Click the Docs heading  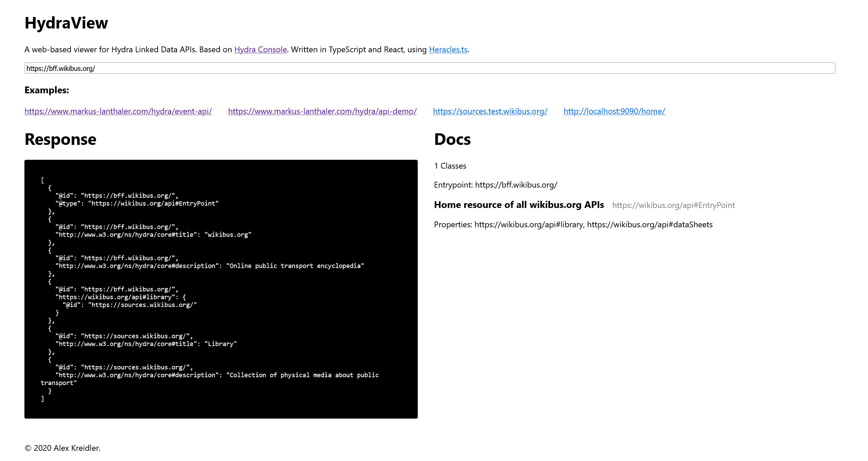click(x=452, y=139)
